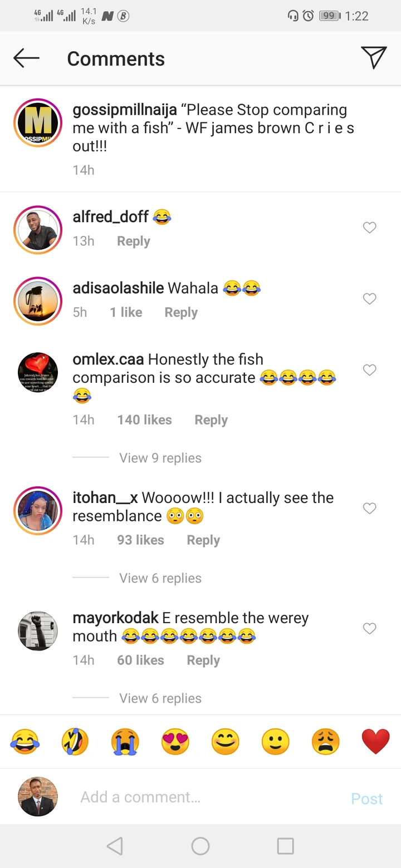This screenshot has height=868, width=401.
Task: Reply to adisaolashile's Wahala comment
Action: pos(181,313)
